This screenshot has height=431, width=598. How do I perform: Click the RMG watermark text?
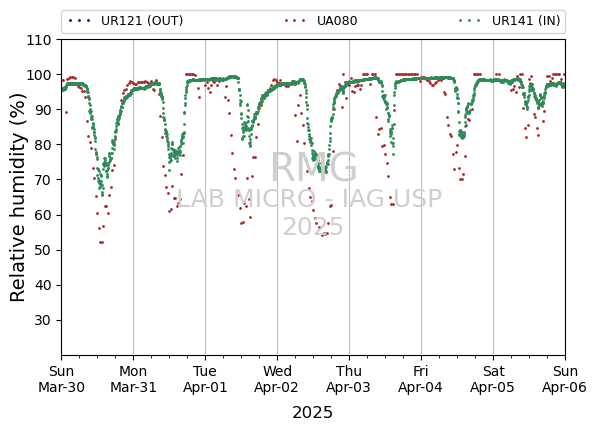[313, 167]
